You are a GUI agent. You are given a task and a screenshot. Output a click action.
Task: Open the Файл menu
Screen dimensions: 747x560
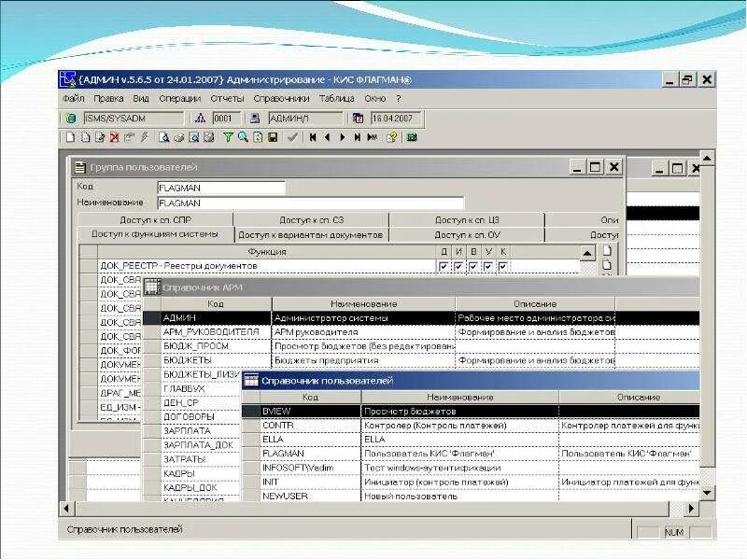[x=74, y=99]
